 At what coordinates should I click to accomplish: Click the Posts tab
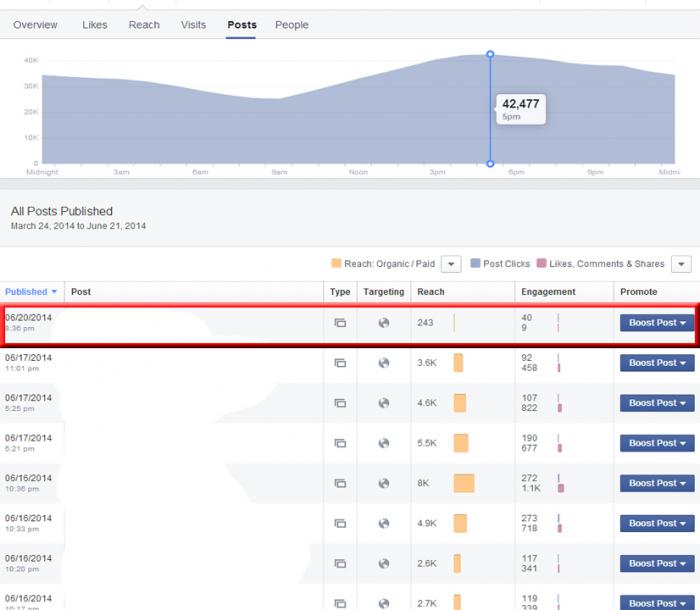[x=242, y=25]
